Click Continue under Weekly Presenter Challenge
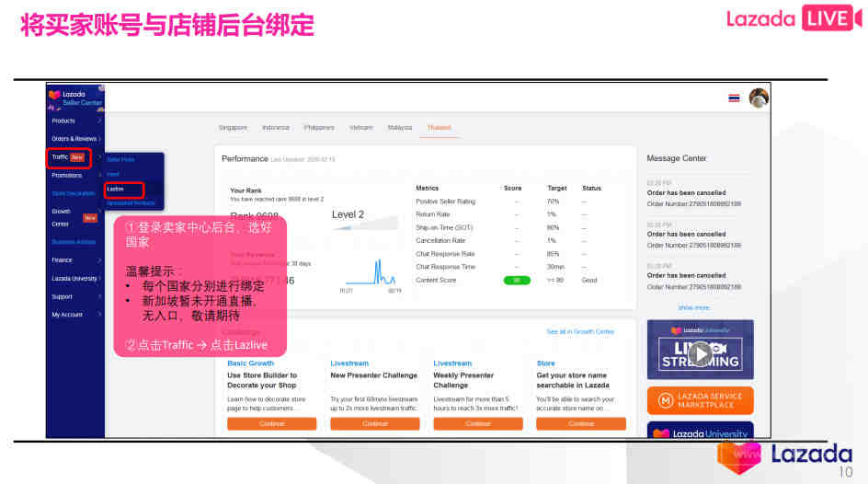Image resolution: width=868 pixels, height=484 pixels. [478, 423]
